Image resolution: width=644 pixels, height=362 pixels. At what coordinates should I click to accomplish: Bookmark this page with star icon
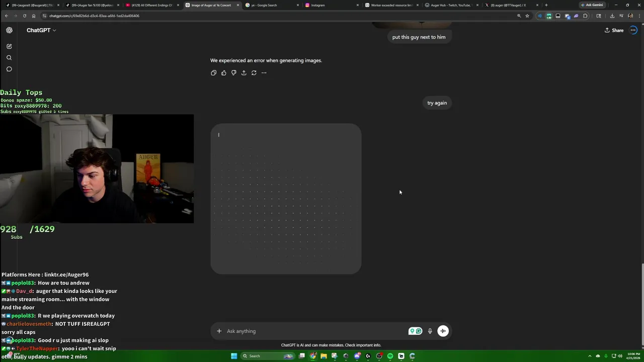pyautogui.click(x=527, y=16)
